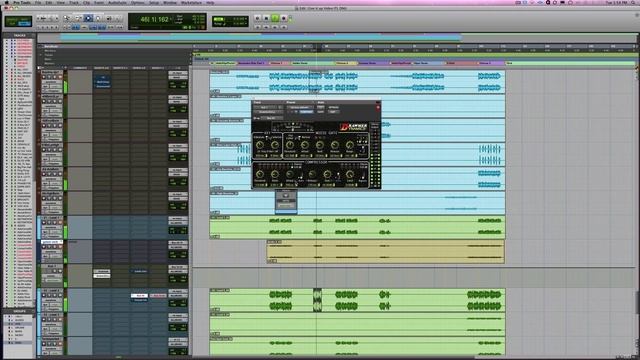This screenshot has width=640, height=360.
Task: Click the green transport Play button
Action: pos(275,18)
